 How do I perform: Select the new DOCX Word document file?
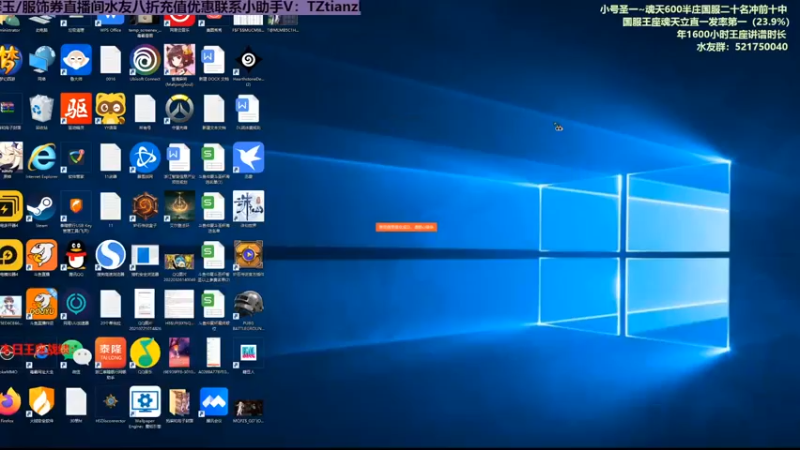pos(214,60)
